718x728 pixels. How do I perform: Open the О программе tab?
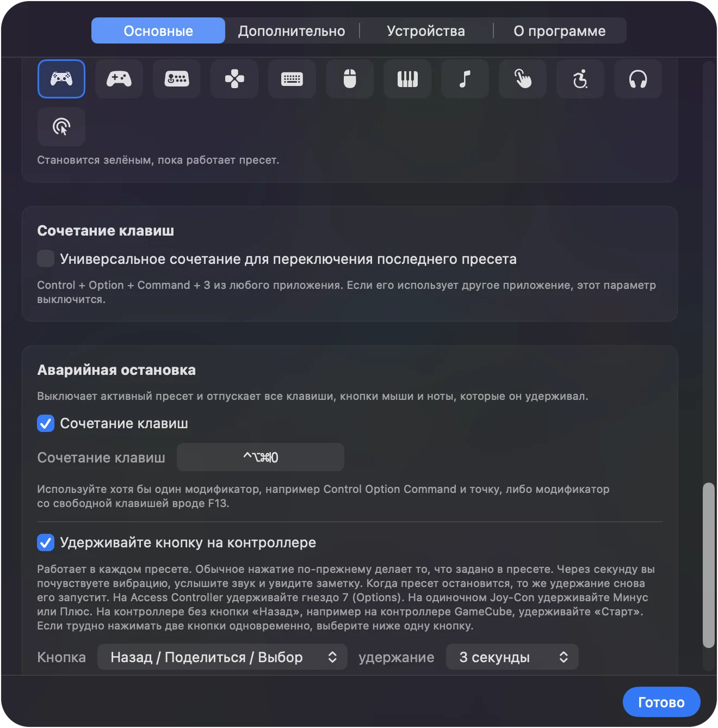pyautogui.click(x=560, y=30)
